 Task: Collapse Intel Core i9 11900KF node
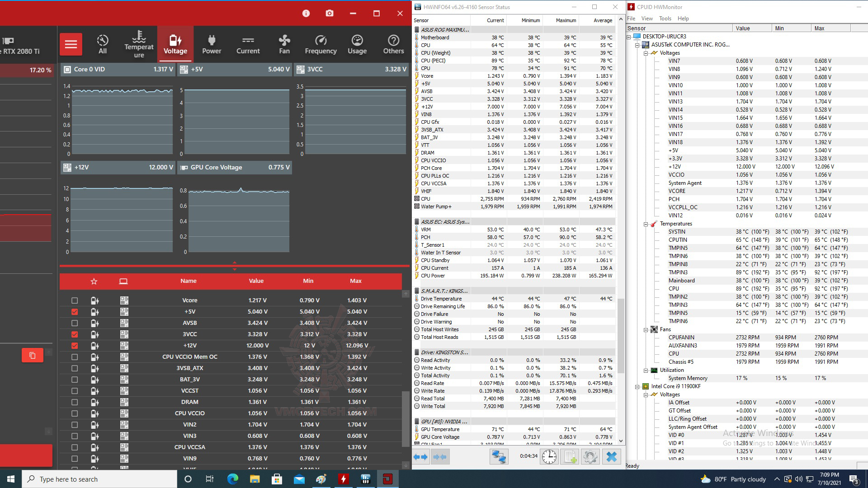pyautogui.click(x=637, y=387)
